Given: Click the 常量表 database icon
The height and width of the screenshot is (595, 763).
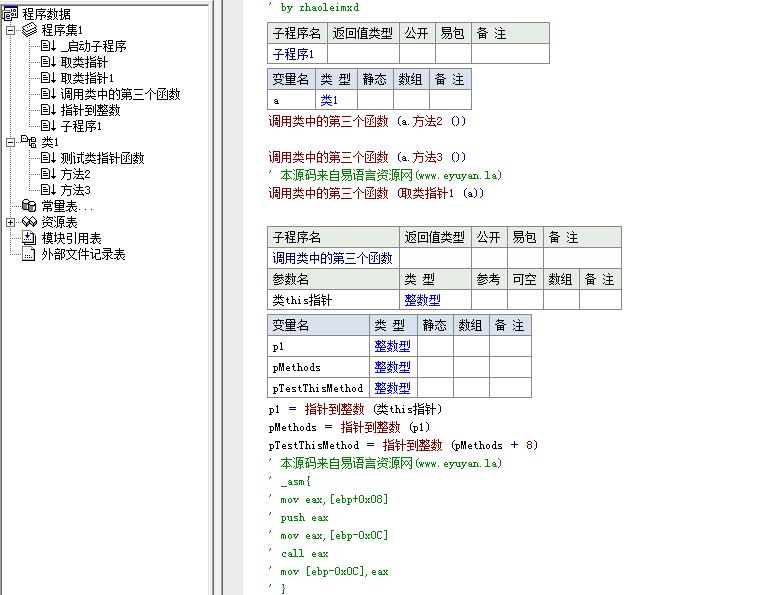Looking at the screenshot, I should (x=29, y=206).
